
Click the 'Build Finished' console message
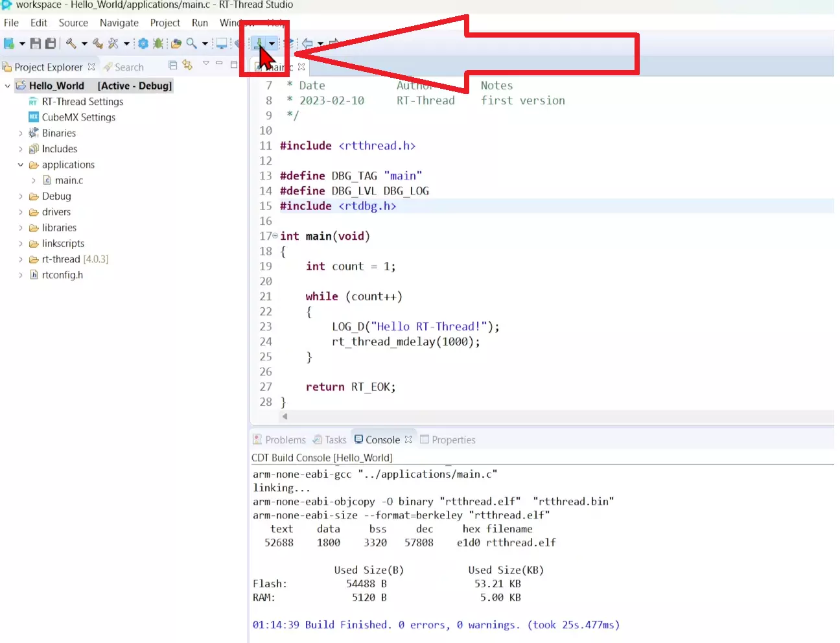436,625
